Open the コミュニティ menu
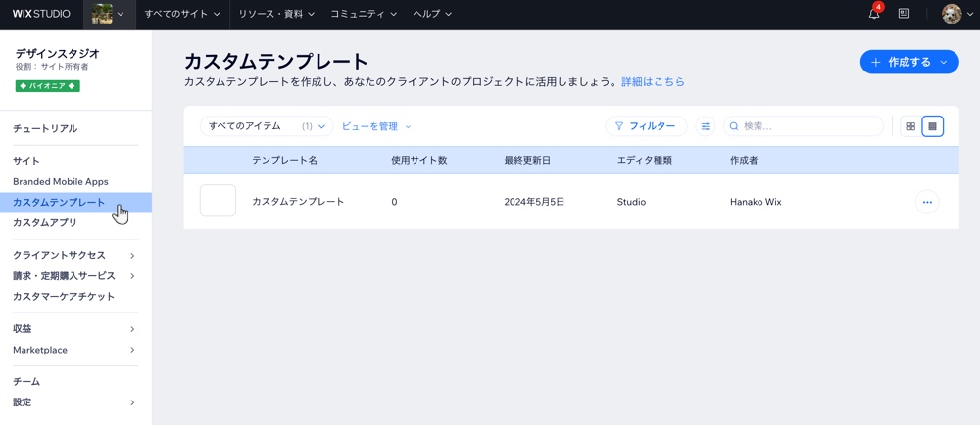 pyautogui.click(x=362, y=14)
